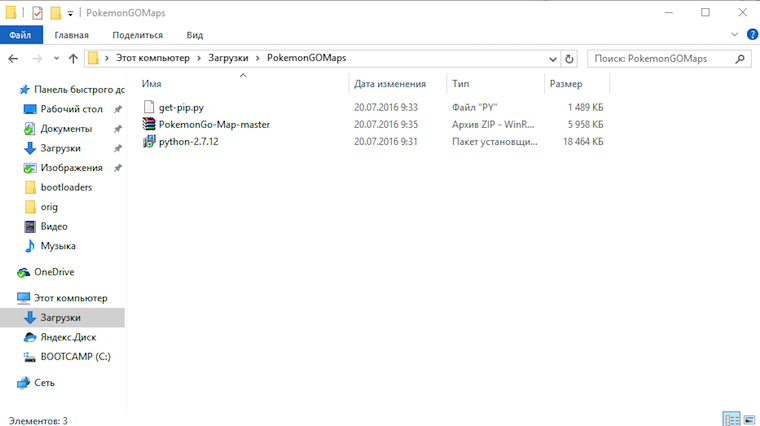The image size is (760, 426).
Task: Sort files by Размер column
Action: (566, 83)
